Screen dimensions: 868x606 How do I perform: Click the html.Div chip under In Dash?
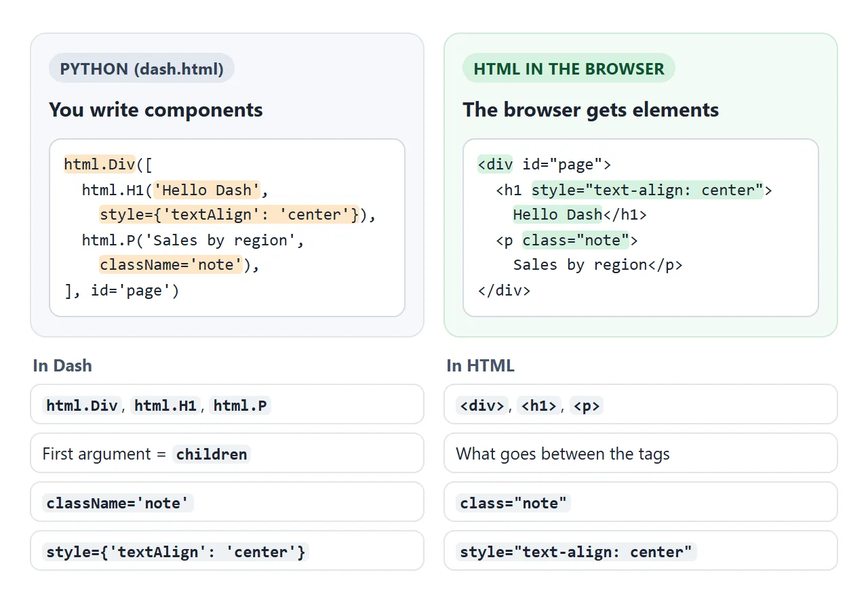pyautogui.click(x=83, y=406)
